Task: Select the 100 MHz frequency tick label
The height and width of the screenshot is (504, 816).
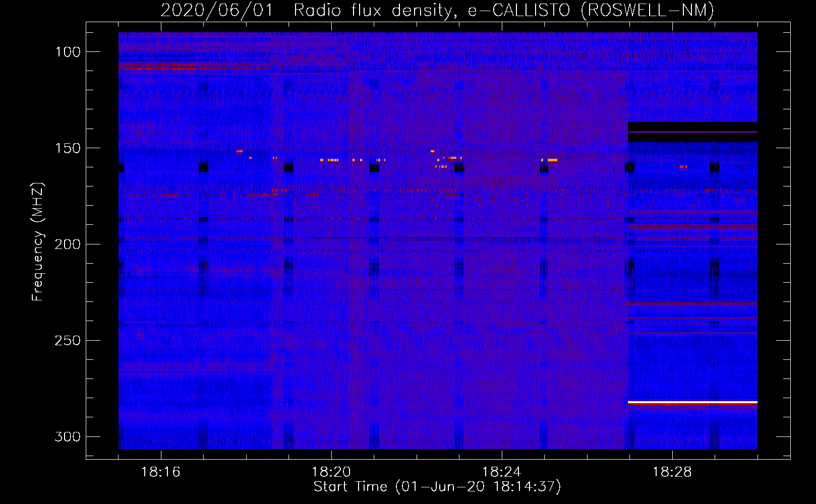Action: (68, 52)
